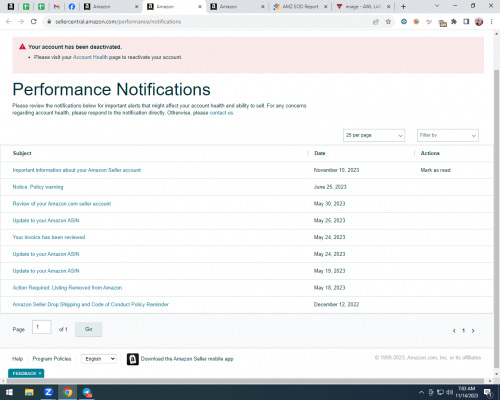This screenshot has width=500, height=400.
Task: Open the Extensions puzzle-piece menu
Action: coord(454,22)
